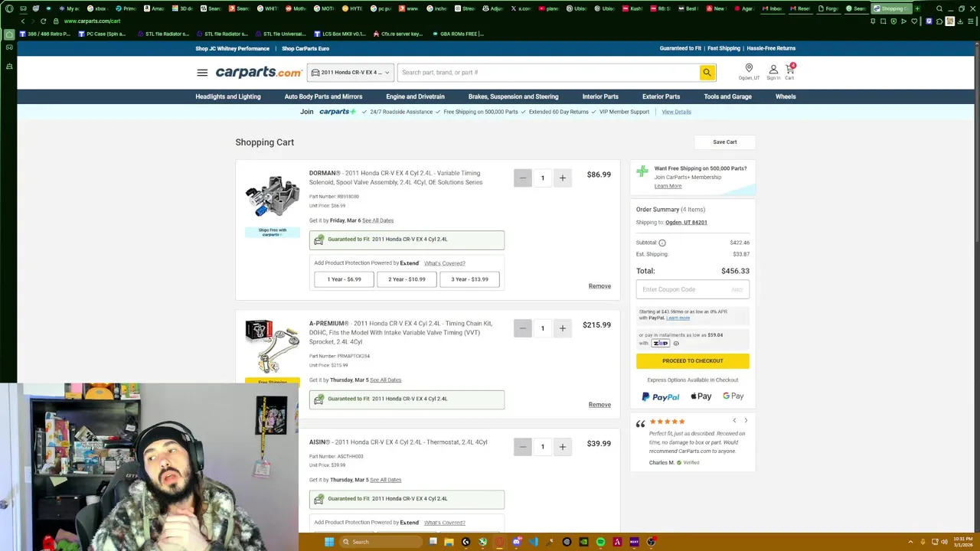Open See All Dates for Dorman item

point(377,220)
